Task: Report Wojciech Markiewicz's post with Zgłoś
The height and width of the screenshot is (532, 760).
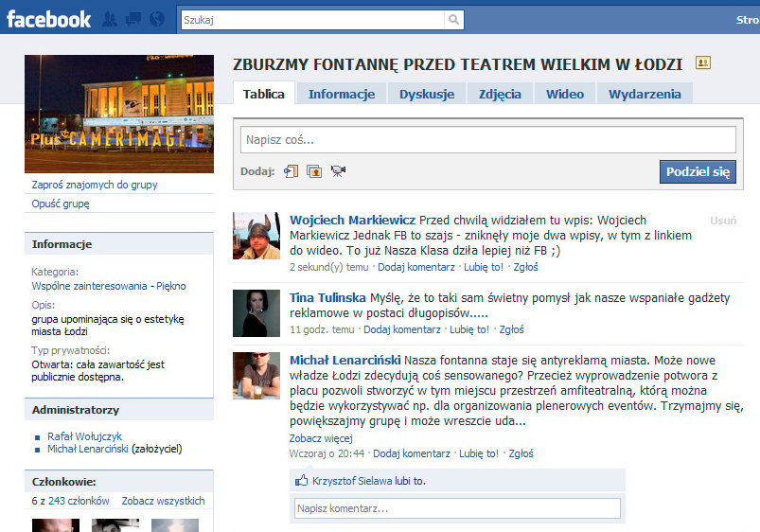Action: click(526, 267)
